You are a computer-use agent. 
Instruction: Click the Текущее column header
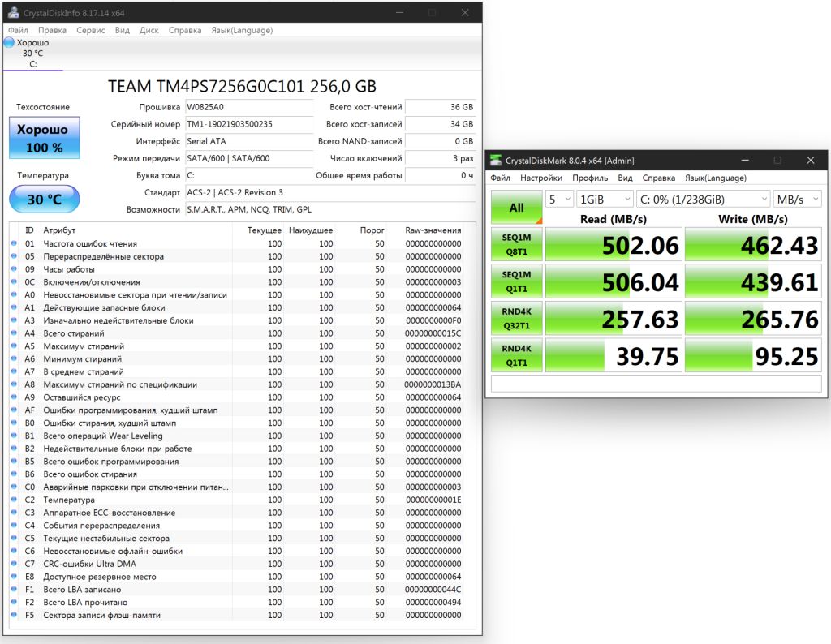tap(265, 230)
